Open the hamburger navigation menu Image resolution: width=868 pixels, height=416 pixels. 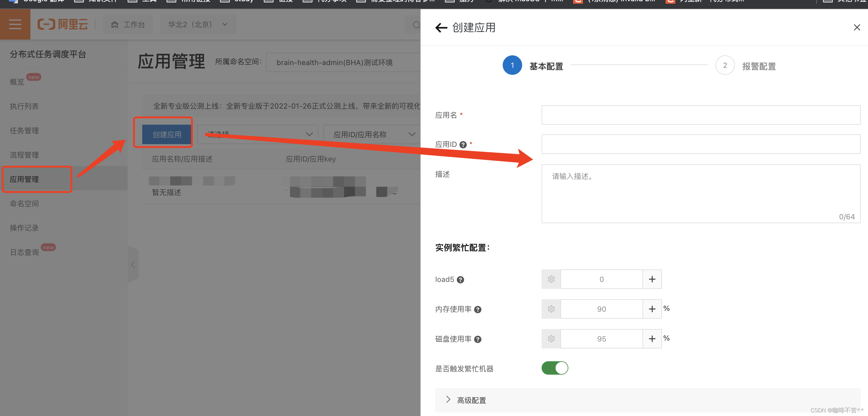[x=15, y=24]
